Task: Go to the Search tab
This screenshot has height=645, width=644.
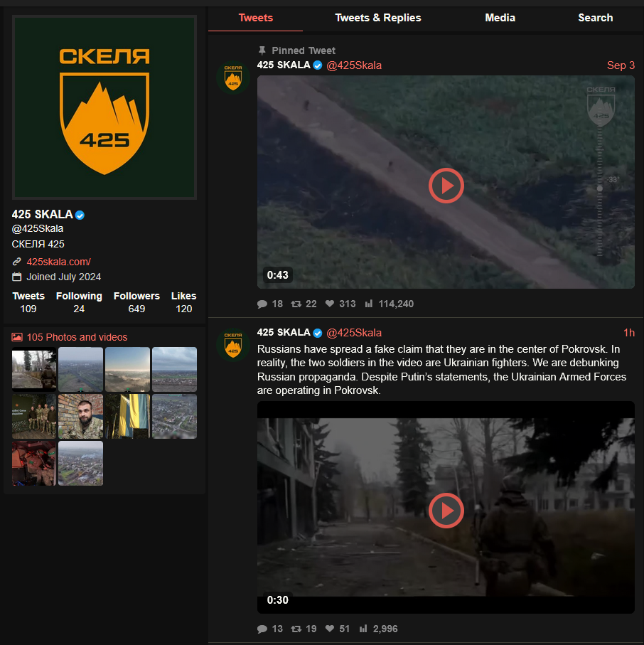Action: pyautogui.click(x=595, y=18)
